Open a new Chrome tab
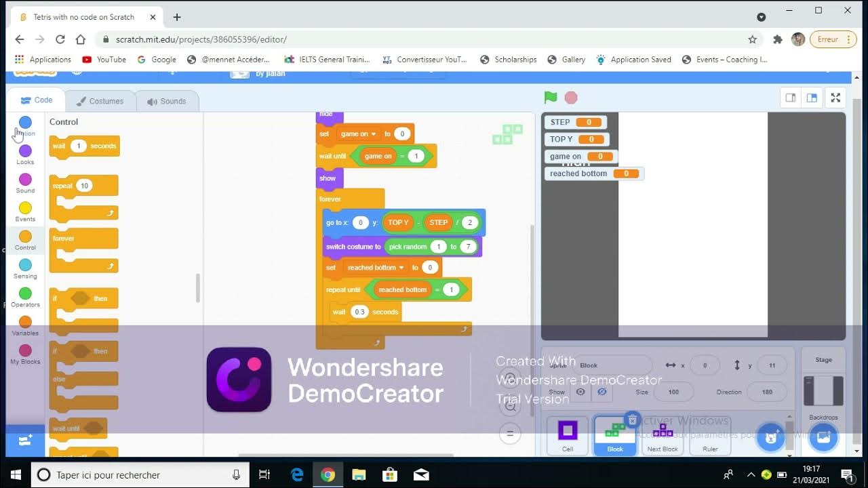The width and height of the screenshot is (868, 488). 177,17
